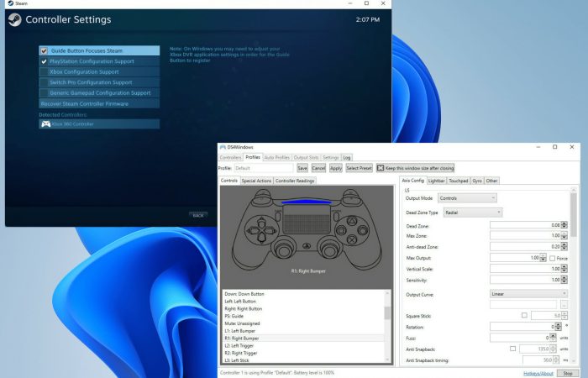Click the Sensitivity spinner arrows
588x378 pixels.
click(564, 280)
